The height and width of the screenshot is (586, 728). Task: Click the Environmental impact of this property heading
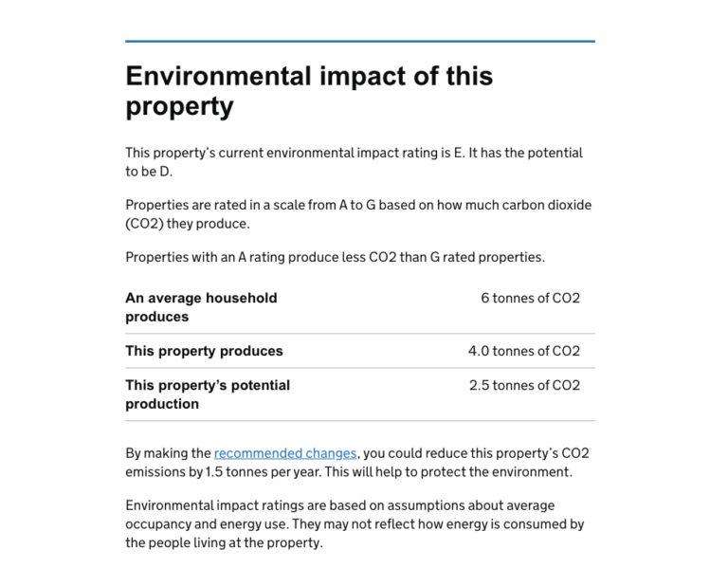click(x=309, y=91)
